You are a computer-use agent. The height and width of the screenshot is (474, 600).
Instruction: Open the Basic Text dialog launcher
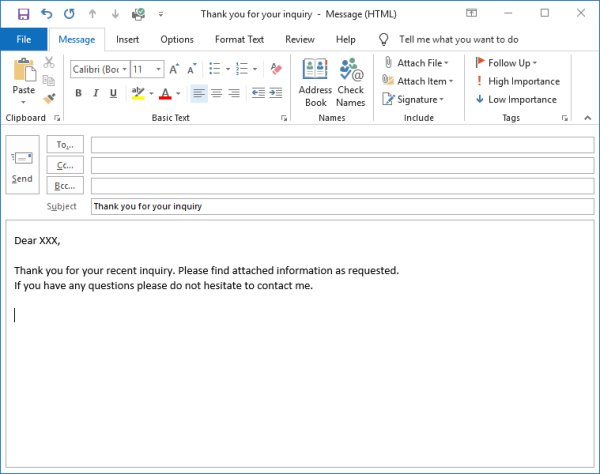pos(284,118)
